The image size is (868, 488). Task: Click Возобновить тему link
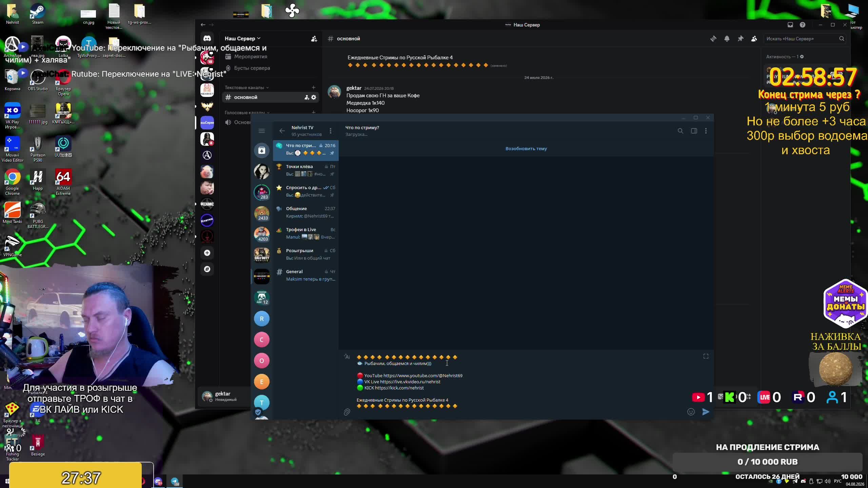[526, 148]
